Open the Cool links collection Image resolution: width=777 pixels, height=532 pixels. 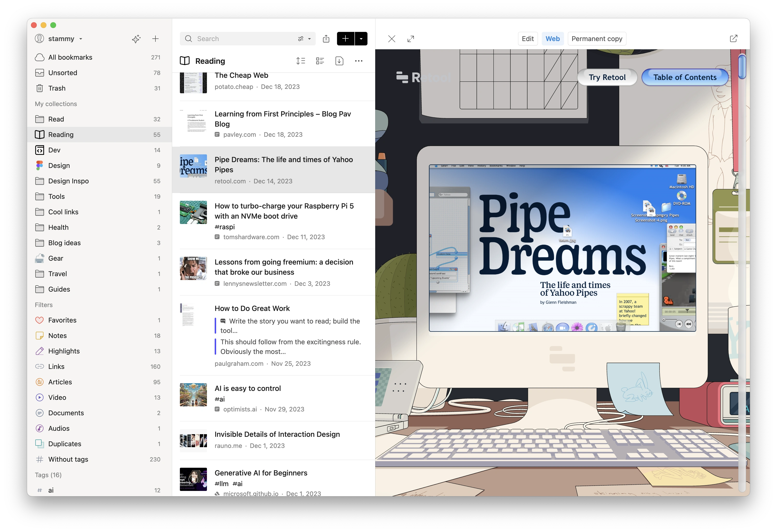(x=99, y=212)
